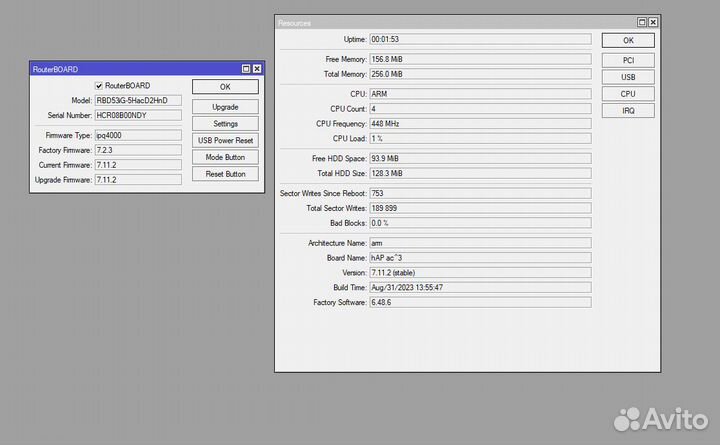
Task: Maximize the RouterBOARD window
Action: [246, 68]
